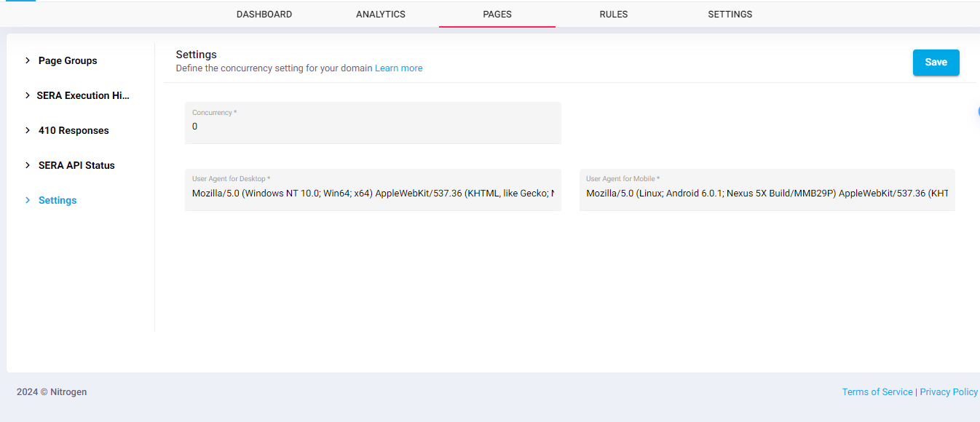Image resolution: width=980 pixels, height=422 pixels.
Task: Open the Analytics tab
Action: 381,15
